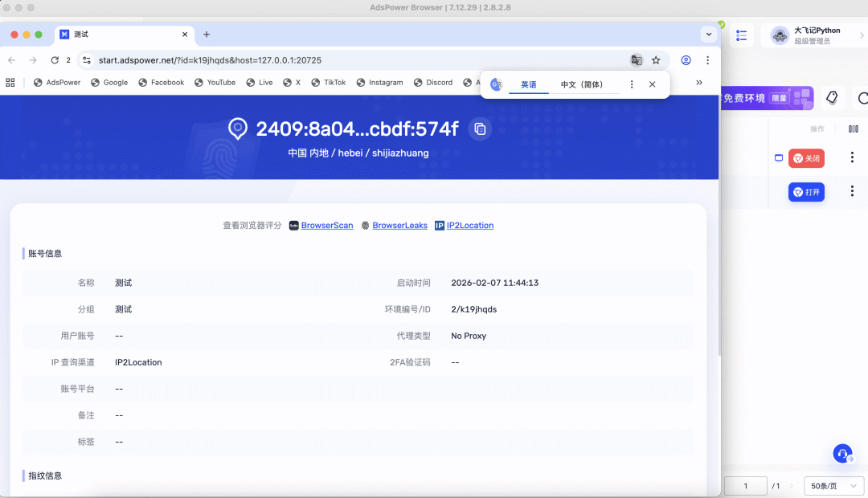Open the translate popup's three-dot options menu

(632, 84)
